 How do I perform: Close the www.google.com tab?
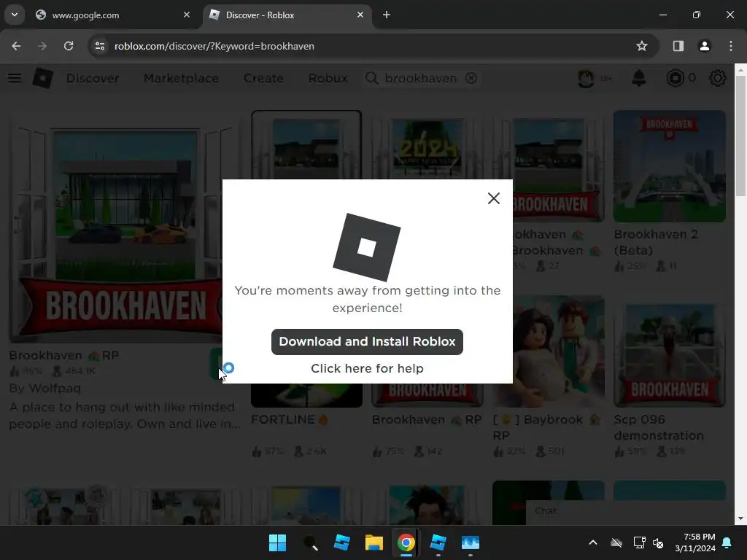187,15
